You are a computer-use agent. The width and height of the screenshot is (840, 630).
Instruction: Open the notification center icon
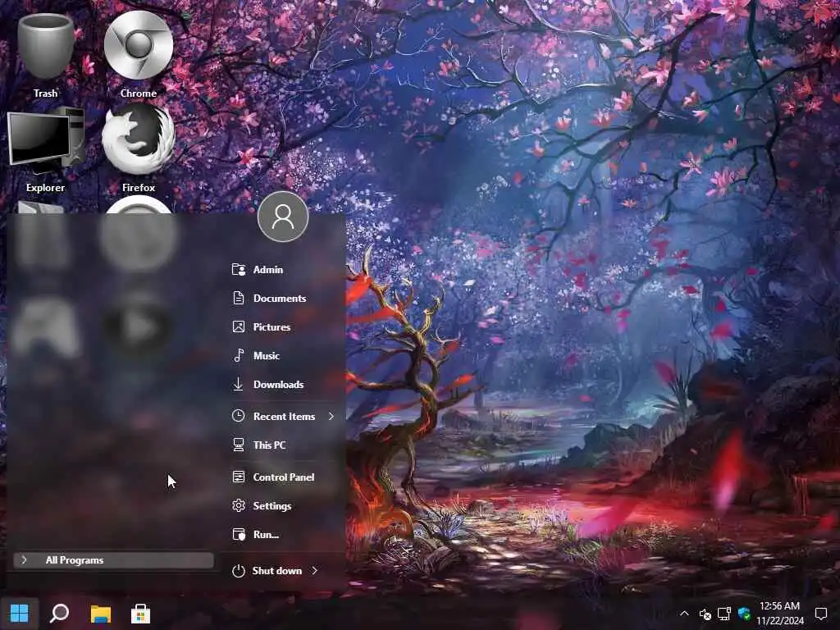(820, 614)
